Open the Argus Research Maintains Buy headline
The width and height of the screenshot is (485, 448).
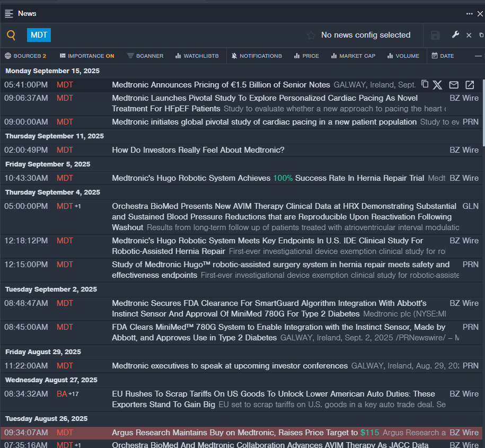click(x=235, y=433)
